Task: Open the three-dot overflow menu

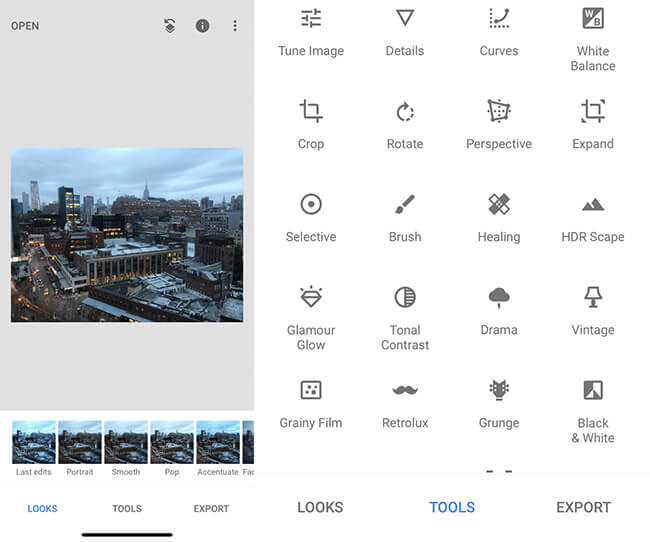Action: pyautogui.click(x=235, y=26)
